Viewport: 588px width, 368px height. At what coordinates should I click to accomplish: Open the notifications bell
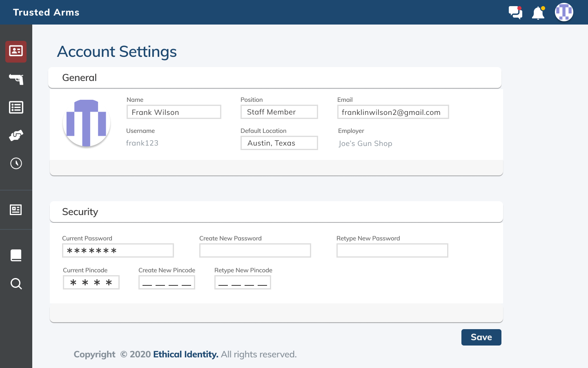(x=538, y=13)
